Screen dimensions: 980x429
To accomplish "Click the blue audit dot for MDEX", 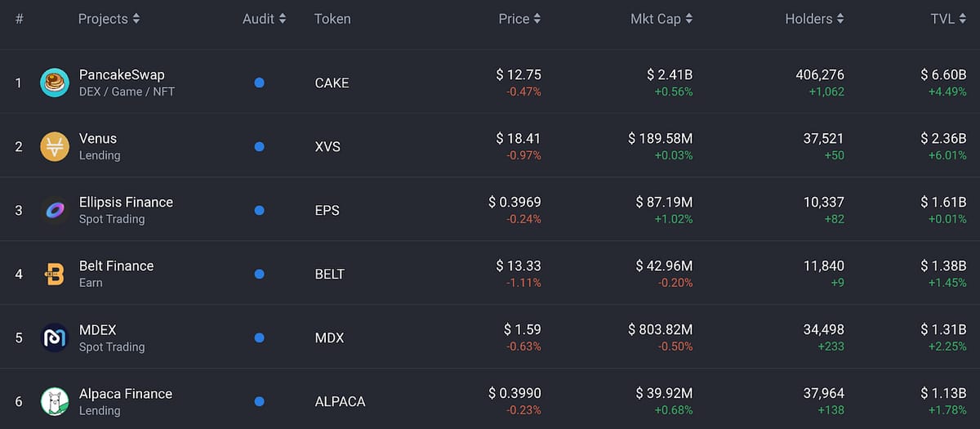I will [259, 337].
